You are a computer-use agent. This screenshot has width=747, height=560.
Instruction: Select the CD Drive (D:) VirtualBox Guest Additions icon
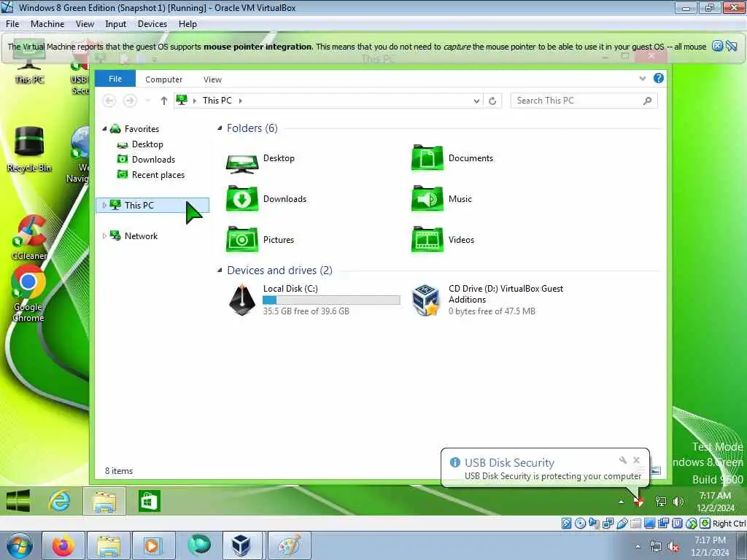[425, 300]
